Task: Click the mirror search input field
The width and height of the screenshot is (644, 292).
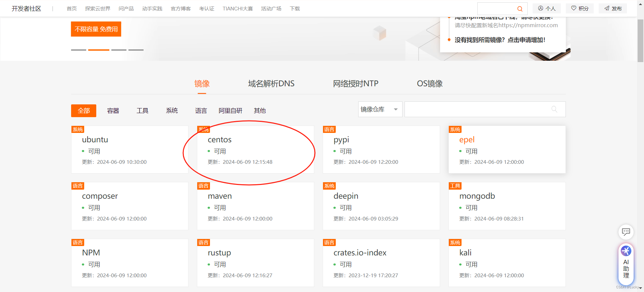Action: pyautogui.click(x=476, y=109)
